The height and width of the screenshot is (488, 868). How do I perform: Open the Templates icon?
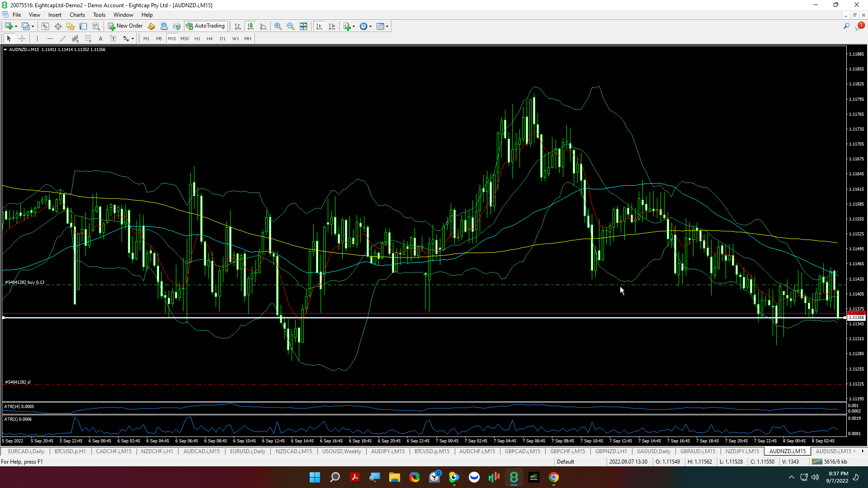380,26
